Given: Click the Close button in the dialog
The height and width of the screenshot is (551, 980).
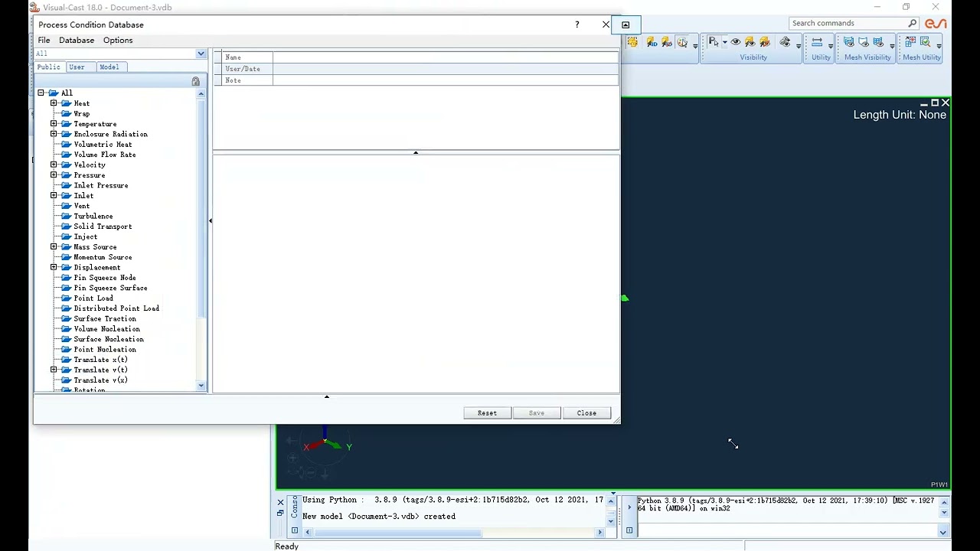Looking at the screenshot, I should [x=586, y=413].
